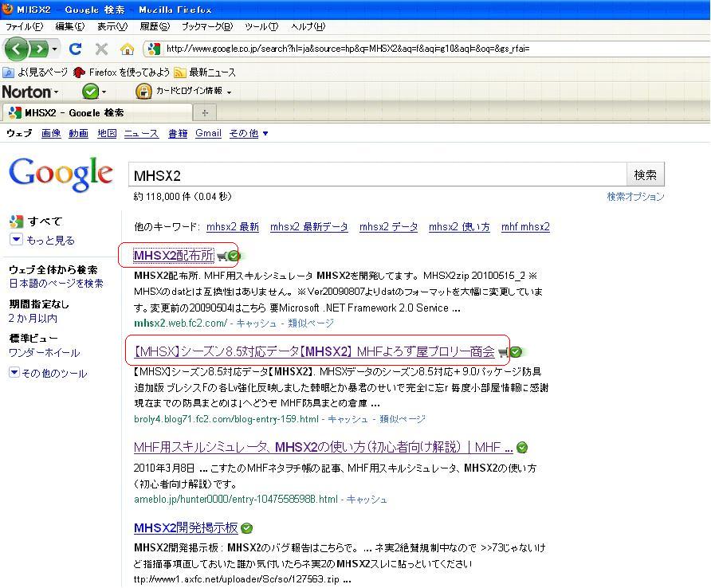This screenshot has width=711, height=588.
Task: Open the ツール menu
Action: coord(261,26)
